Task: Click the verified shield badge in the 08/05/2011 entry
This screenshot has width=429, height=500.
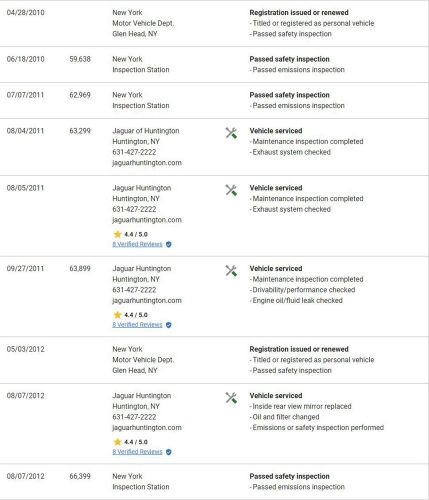Action: 169,244
